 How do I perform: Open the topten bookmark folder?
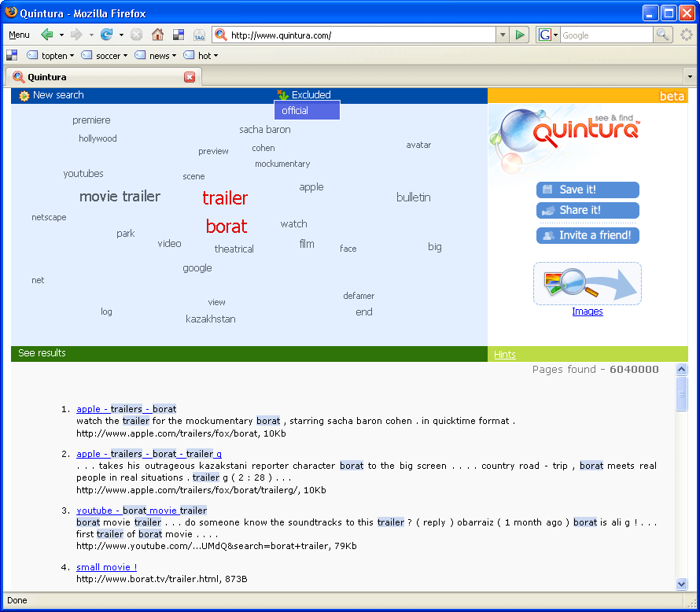click(50, 55)
